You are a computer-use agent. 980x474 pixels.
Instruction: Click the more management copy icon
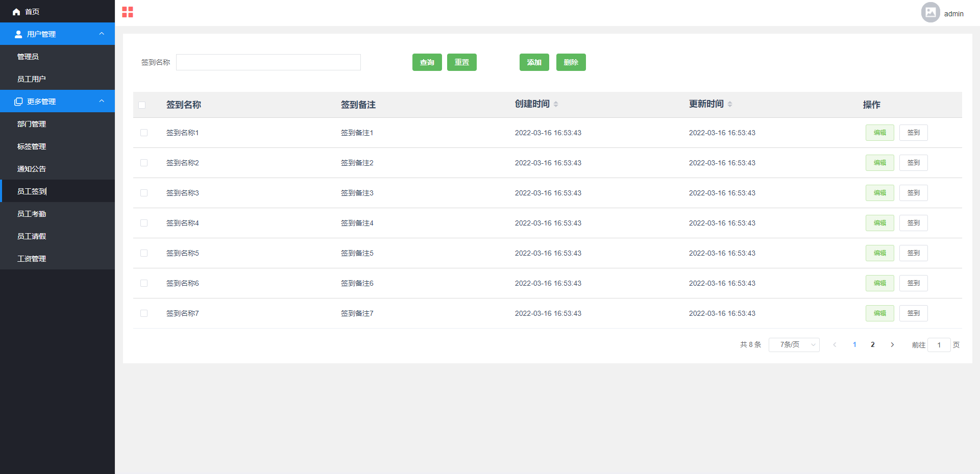pos(18,102)
